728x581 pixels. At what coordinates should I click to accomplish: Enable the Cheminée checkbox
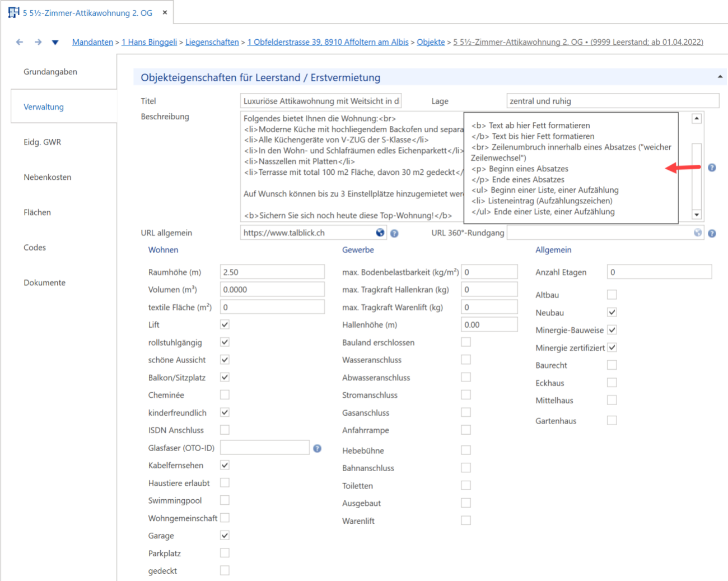[225, 395]
